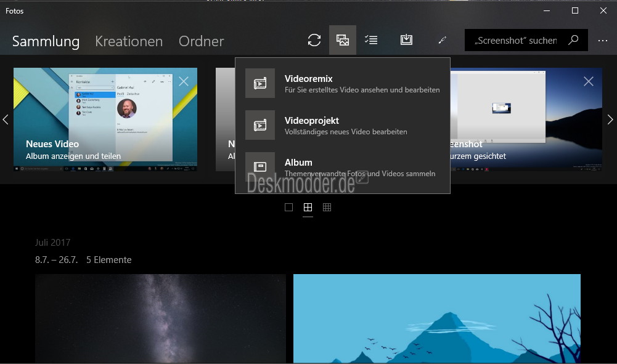Dismiss the Neues Video card with X

183,81
